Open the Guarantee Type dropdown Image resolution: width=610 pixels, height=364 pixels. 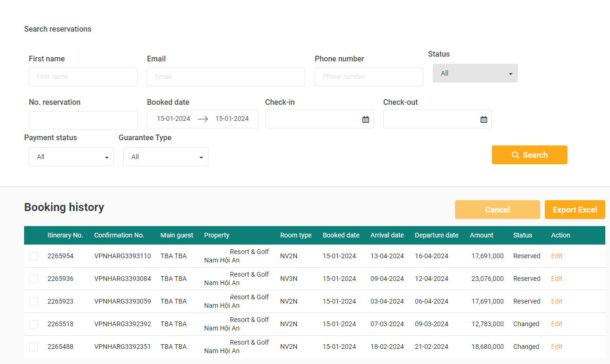166,157
